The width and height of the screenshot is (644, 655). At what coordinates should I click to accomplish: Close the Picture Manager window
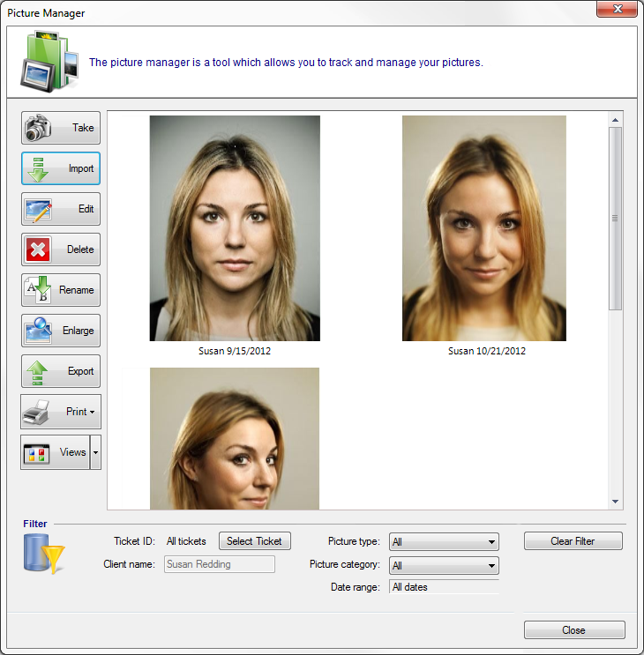618,9
